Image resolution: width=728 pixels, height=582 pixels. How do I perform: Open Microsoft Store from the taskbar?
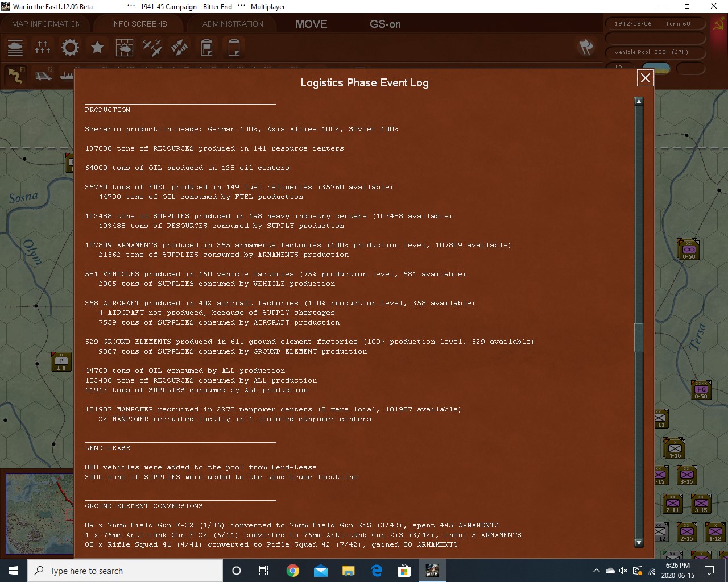pyautogui.click(x=404, y=571)
